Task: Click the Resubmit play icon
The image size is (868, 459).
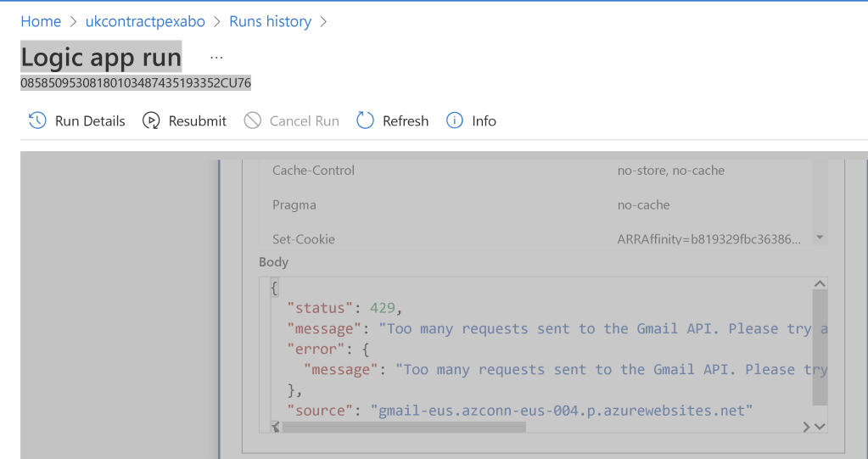Action: click(151, 120)
